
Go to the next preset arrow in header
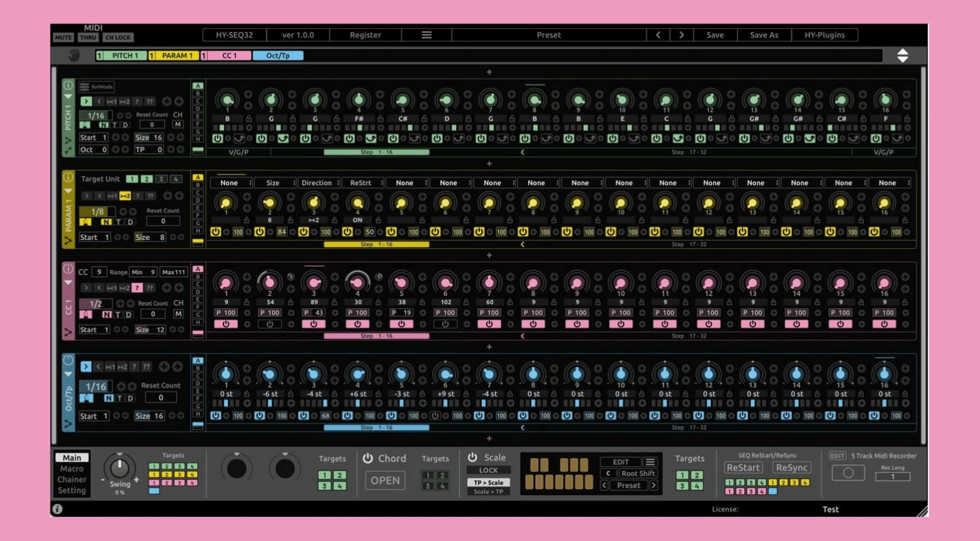click(x=681, y=35)
